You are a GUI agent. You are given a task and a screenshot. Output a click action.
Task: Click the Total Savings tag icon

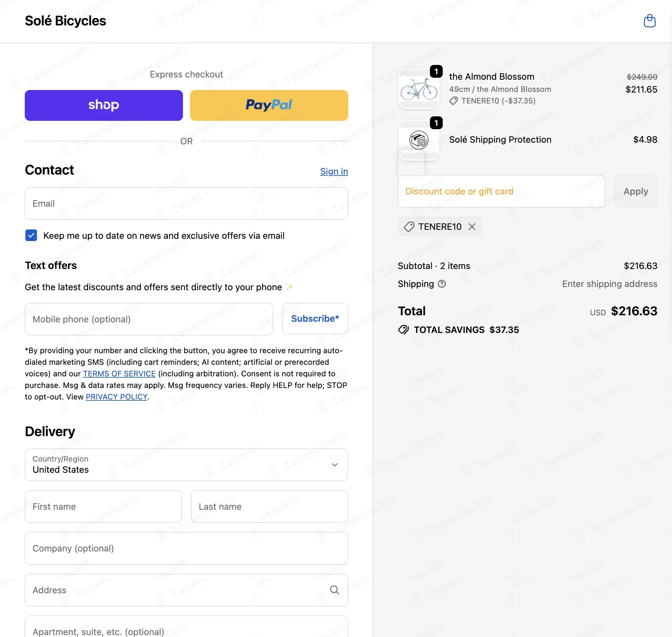pos(403,330)
